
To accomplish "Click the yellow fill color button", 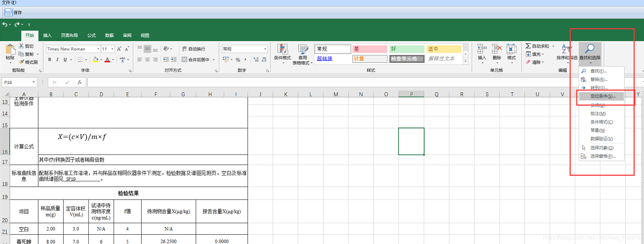I will [95, 59].
